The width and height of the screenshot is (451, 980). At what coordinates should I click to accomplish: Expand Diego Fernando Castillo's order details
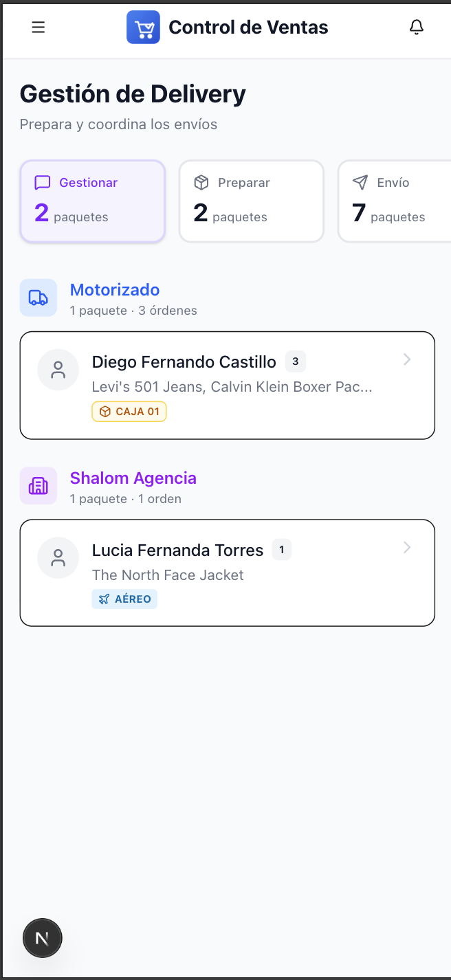(x=406, y=359)
